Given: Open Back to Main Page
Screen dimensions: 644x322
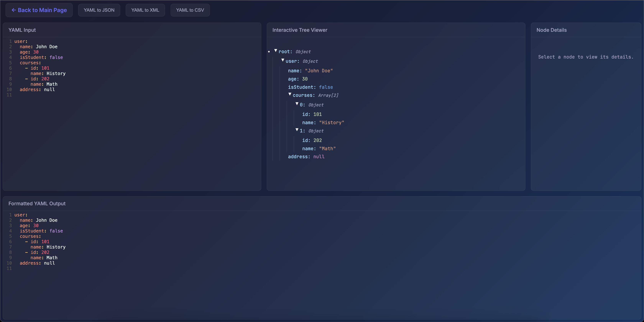Looking at the screenshot, I should (x=39, y=10).
